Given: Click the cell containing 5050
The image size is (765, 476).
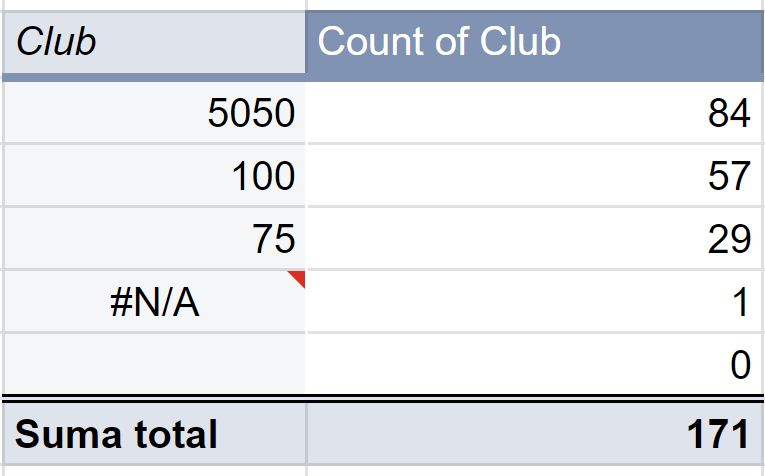Looking at the screenshot, I should click(x=155, y=113).
